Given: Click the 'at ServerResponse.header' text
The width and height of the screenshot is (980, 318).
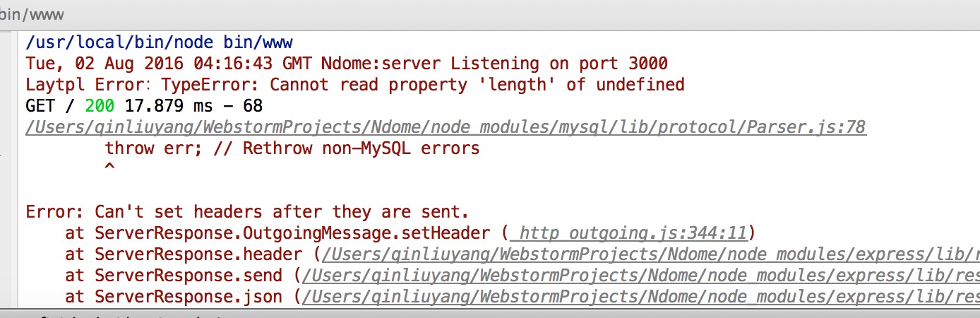Looking at the screenshot, I should (184, 254).
